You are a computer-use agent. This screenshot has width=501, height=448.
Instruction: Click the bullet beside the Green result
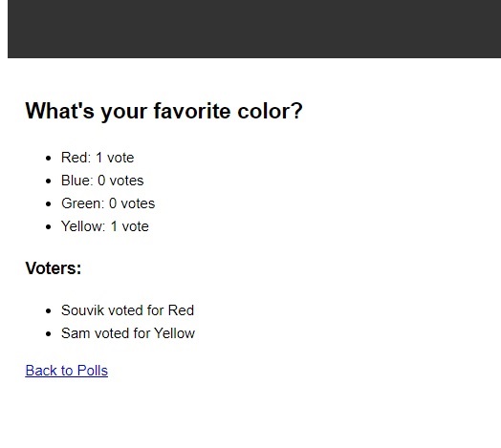coord(48,204)
